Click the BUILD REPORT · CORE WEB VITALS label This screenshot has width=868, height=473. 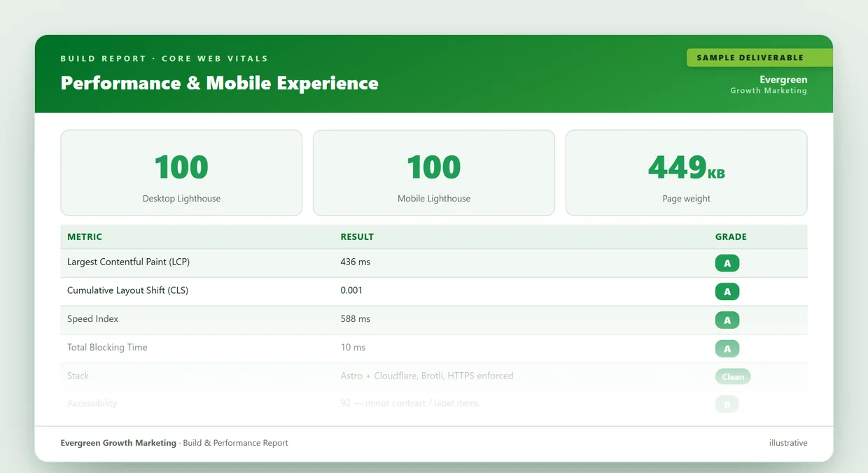point(164,58)
